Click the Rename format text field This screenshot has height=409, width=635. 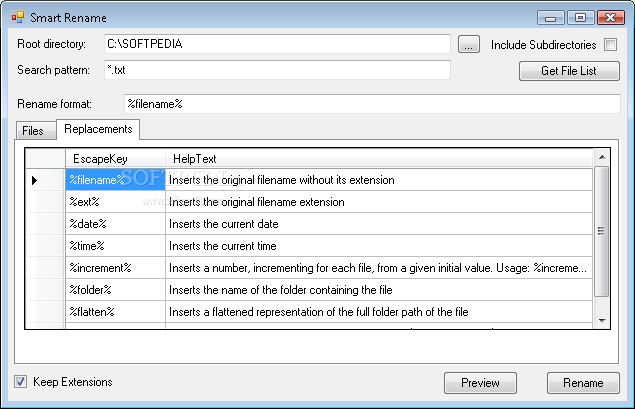(372, 104)
